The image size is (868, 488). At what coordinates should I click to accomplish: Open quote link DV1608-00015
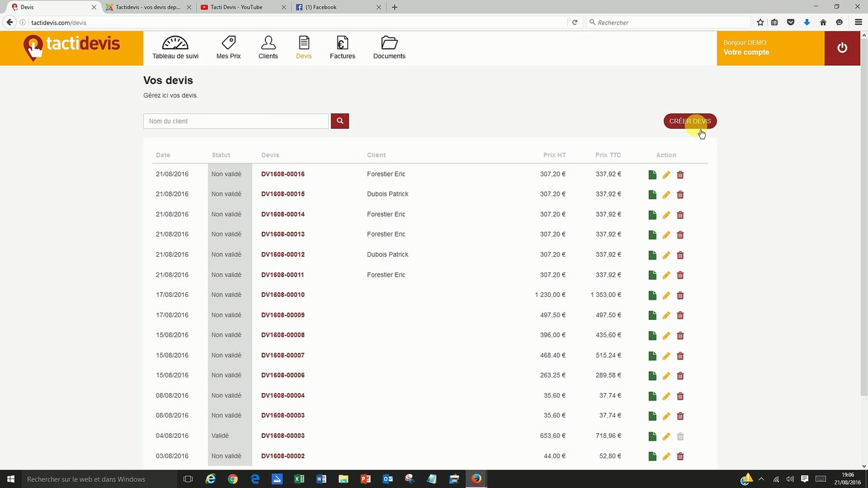[283, 194]
